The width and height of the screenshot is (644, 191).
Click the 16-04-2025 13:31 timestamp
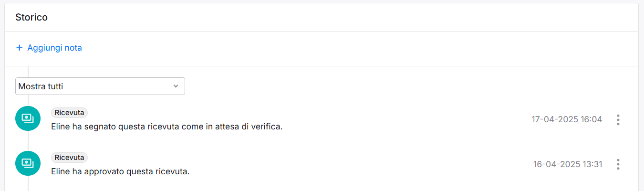(568, 164)
